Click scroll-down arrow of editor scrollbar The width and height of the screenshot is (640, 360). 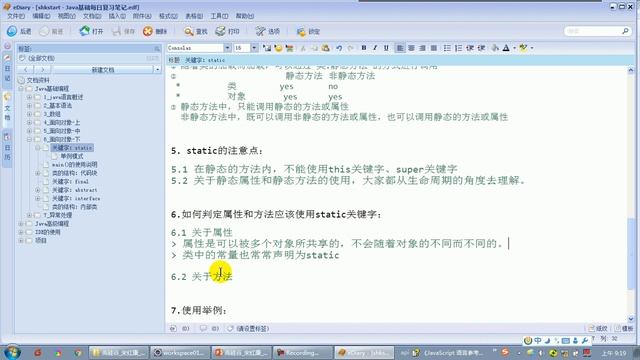click(631, 319)
